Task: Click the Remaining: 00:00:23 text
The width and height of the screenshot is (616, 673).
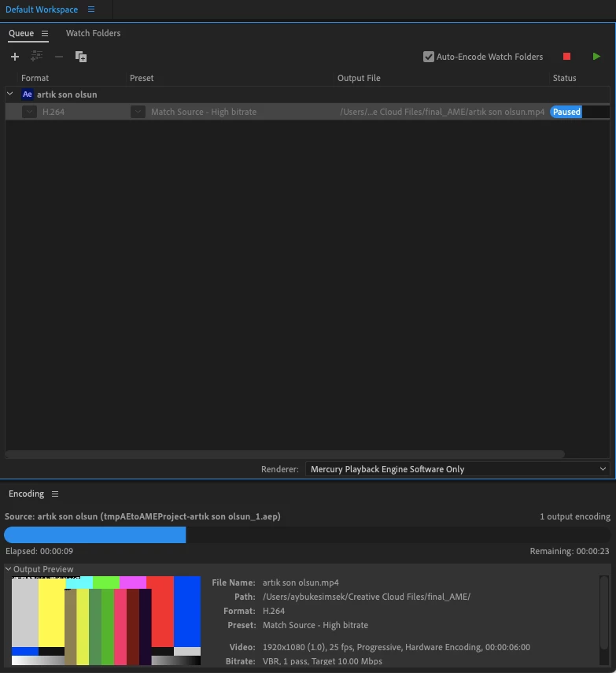Action: tap(570, 551)
